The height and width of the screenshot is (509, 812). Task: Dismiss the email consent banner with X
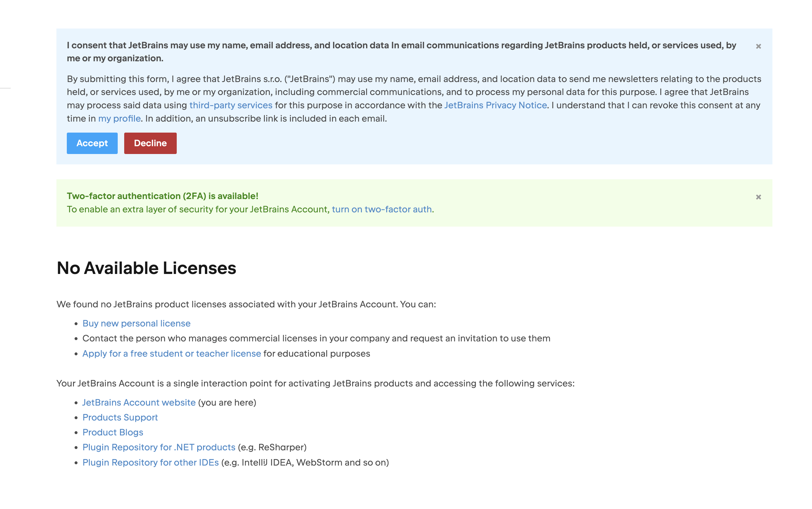point(758,46)
